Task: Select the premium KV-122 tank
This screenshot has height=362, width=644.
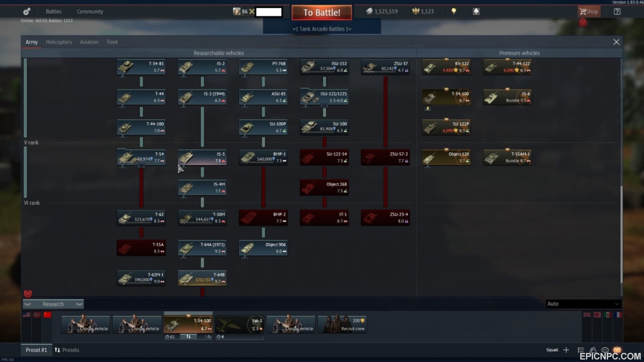Action: (447, 67)
